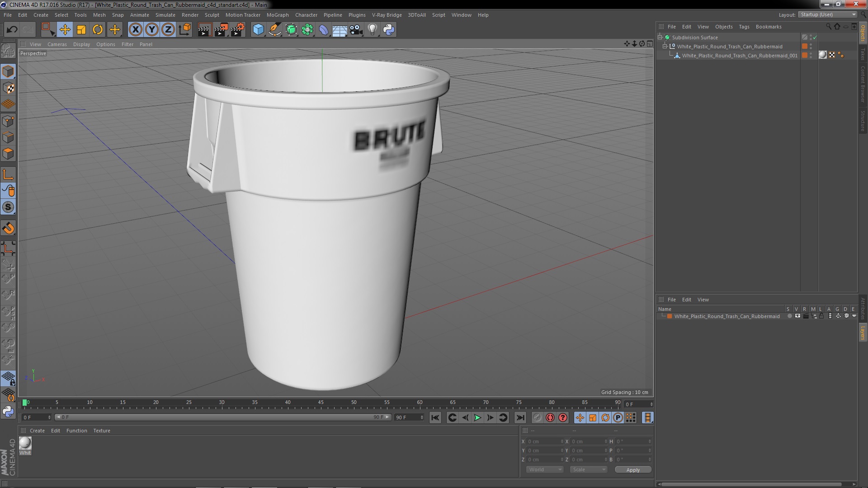Toggle X axis lock

coord(135,30)
